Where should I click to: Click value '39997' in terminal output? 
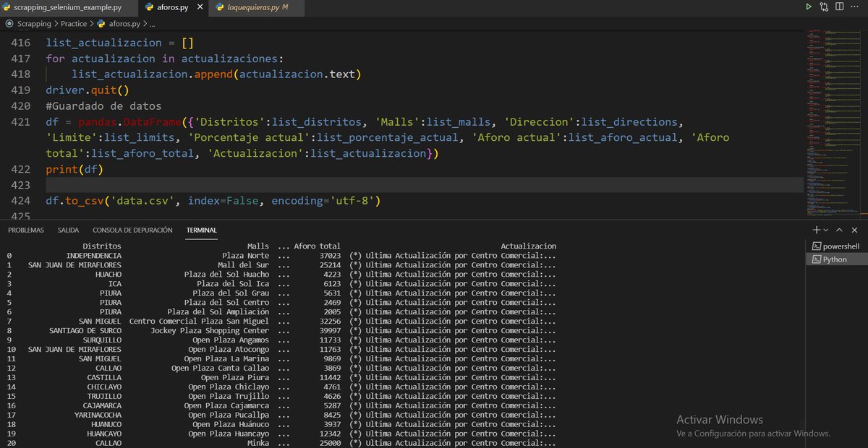pos(329,331)
